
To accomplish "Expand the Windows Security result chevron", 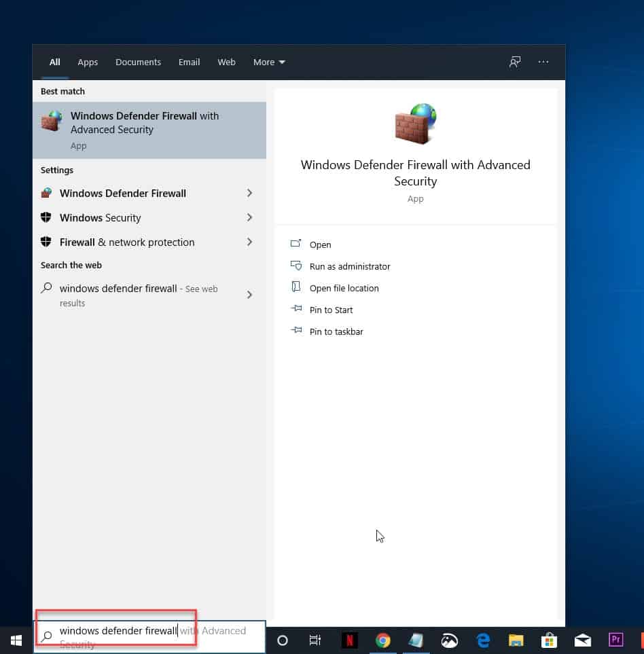I will [249, 217].
